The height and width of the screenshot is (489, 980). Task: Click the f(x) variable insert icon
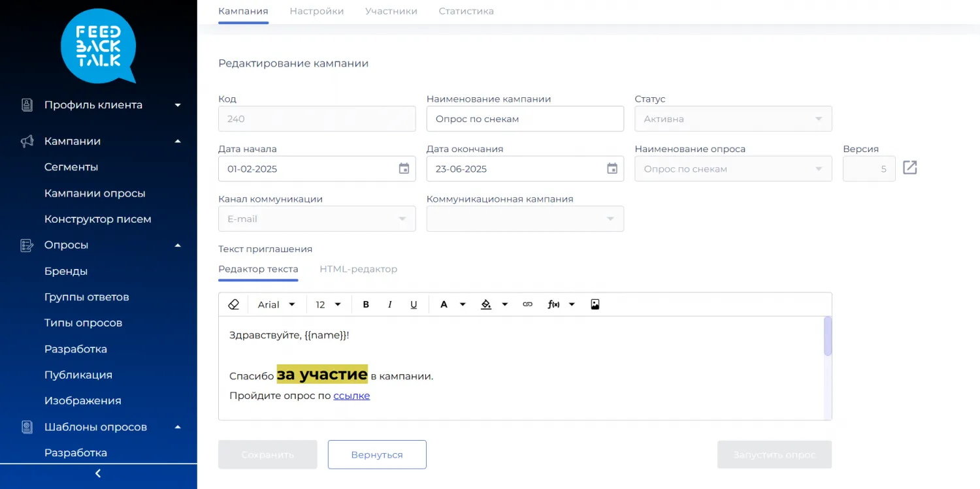(553, 304)
